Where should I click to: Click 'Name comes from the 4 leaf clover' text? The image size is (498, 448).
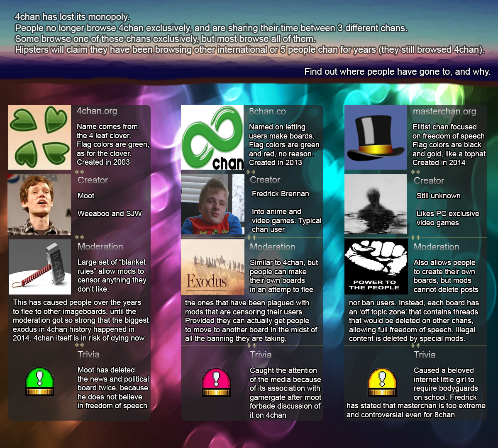107,131
